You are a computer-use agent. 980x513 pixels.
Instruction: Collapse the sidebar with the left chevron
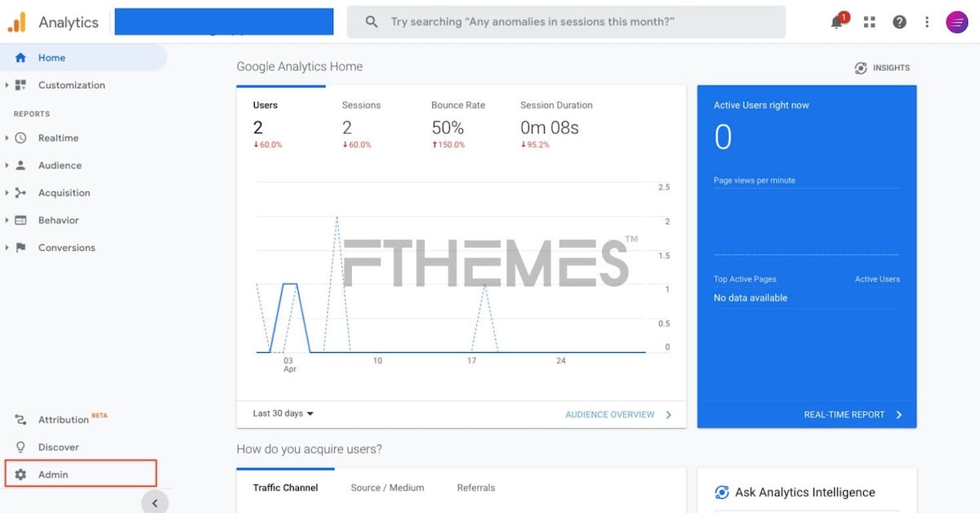pyautogui.click(x=155, y=502)
